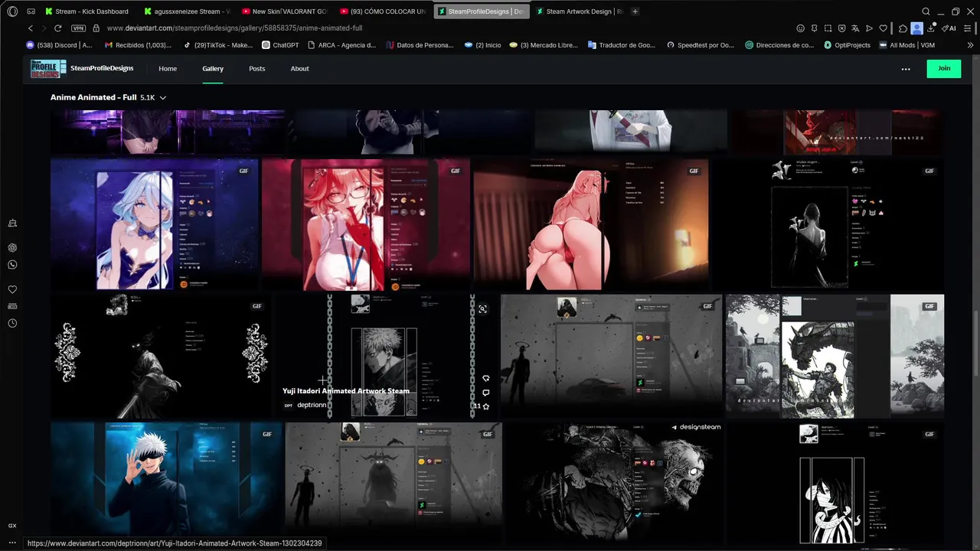The width and height of the screenshot is (980, 551).
Task: Open bookmarks heart in sidebar
Action: click(x=12, y=289)
